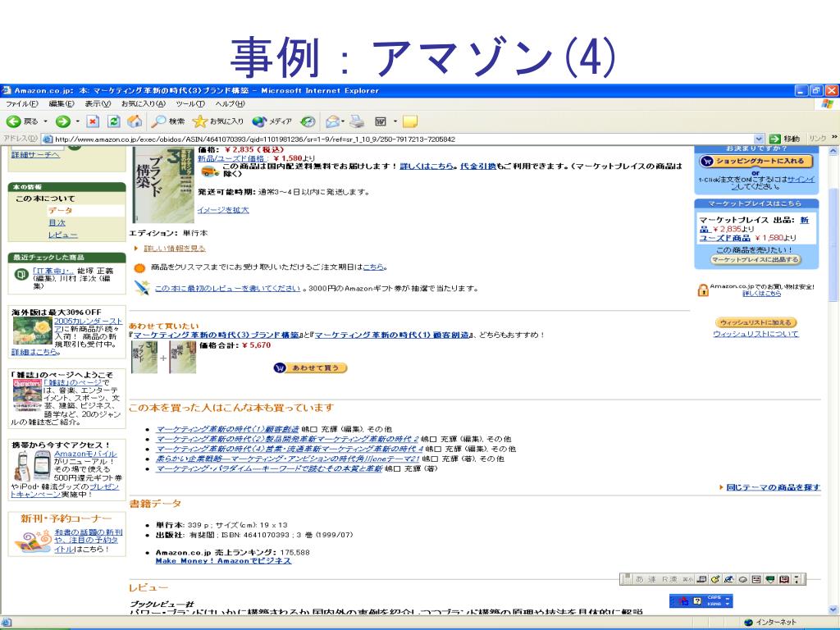Screen dimensions: 840x630
Task: Refresh the page with the green arrows icon
Action: (113, 121)
